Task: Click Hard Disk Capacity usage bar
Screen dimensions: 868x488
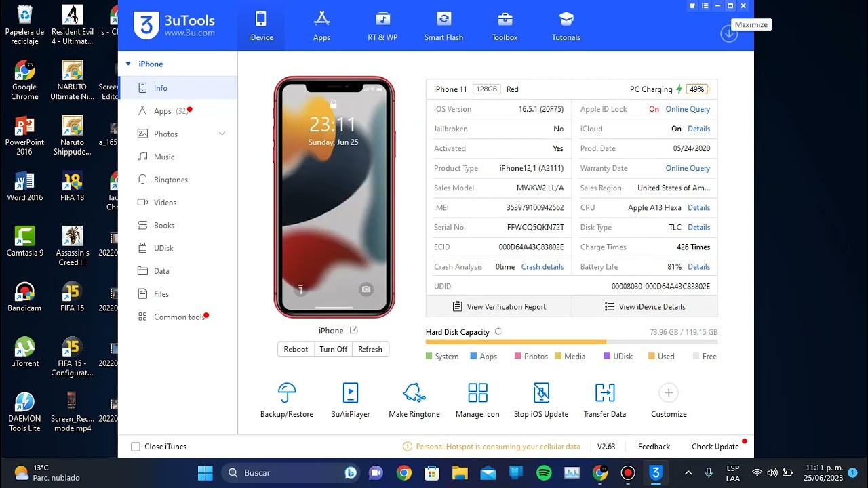Action: (x=572, y=342)
